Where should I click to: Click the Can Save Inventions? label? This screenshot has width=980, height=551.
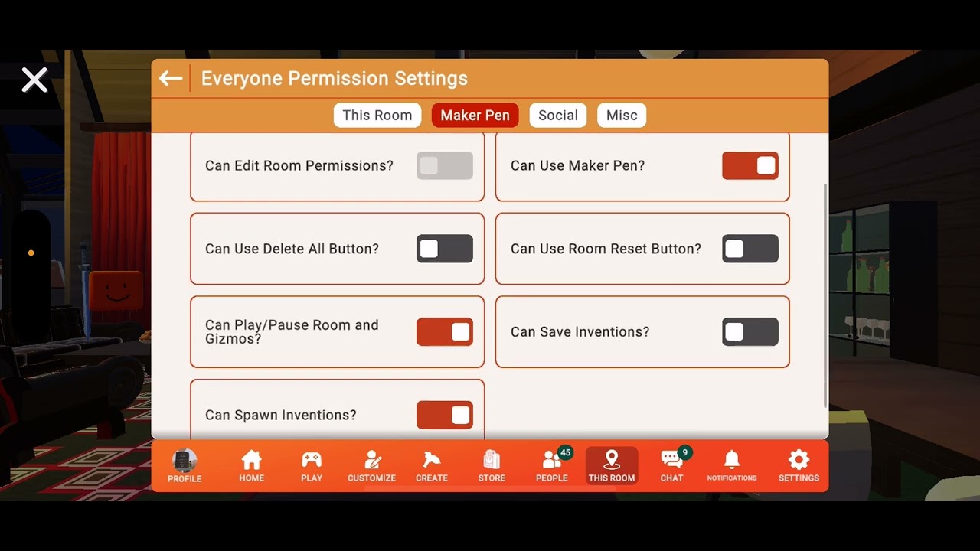click(580, 331)
